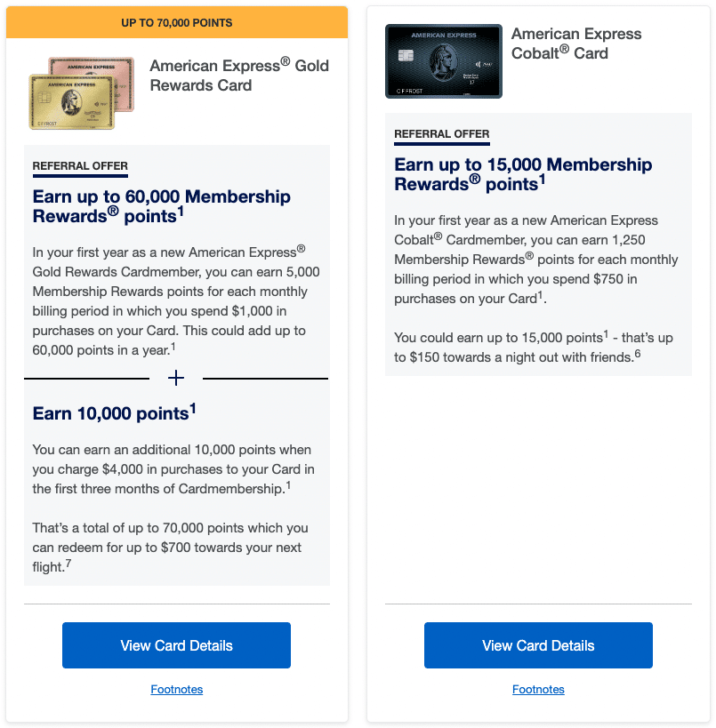Click the Referral Offer label on Gold card

pos(80,166)
